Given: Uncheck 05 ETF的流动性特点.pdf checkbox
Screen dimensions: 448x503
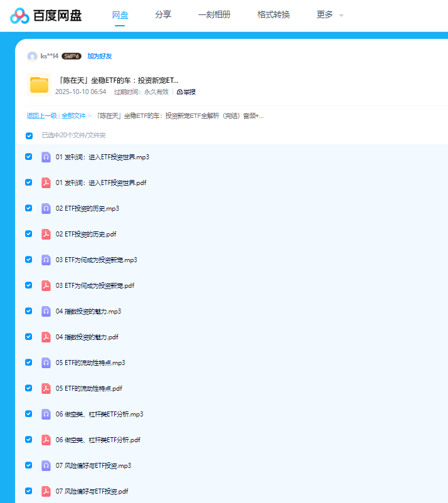Looking at the screenshot, I should pyautogui.click(x=29, y=388).
